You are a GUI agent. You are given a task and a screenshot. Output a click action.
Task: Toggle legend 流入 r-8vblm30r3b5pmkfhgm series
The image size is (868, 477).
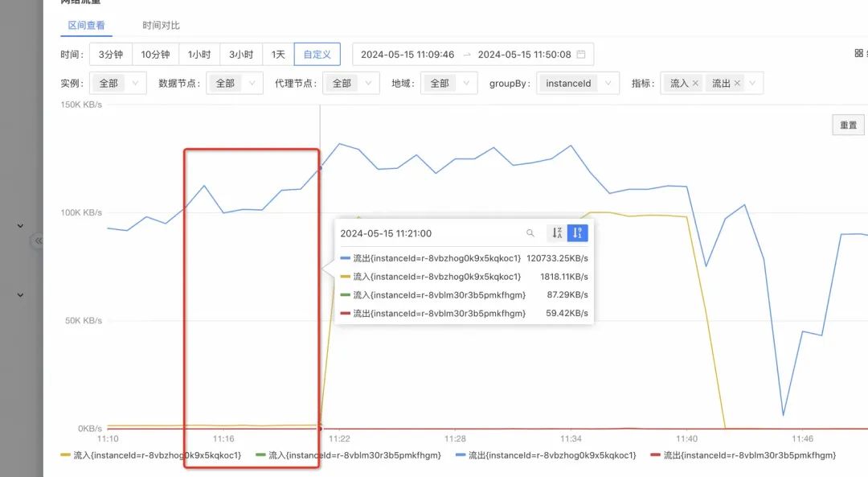click(349, 455)
